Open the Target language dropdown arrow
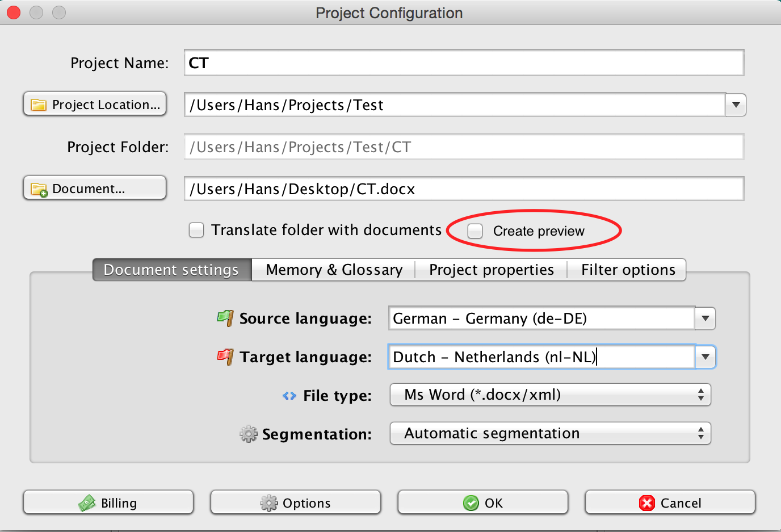Viewport: 781px width, 532px height. point(705,357)
